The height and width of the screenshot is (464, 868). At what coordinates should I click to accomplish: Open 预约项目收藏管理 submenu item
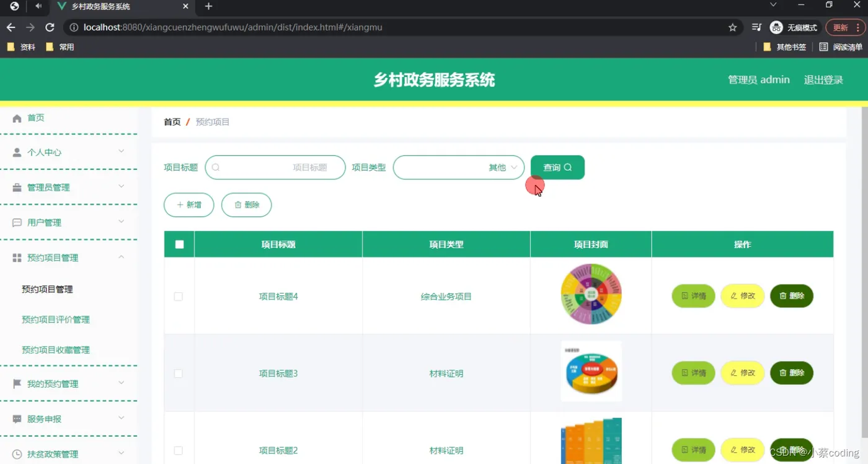(56, 350)
